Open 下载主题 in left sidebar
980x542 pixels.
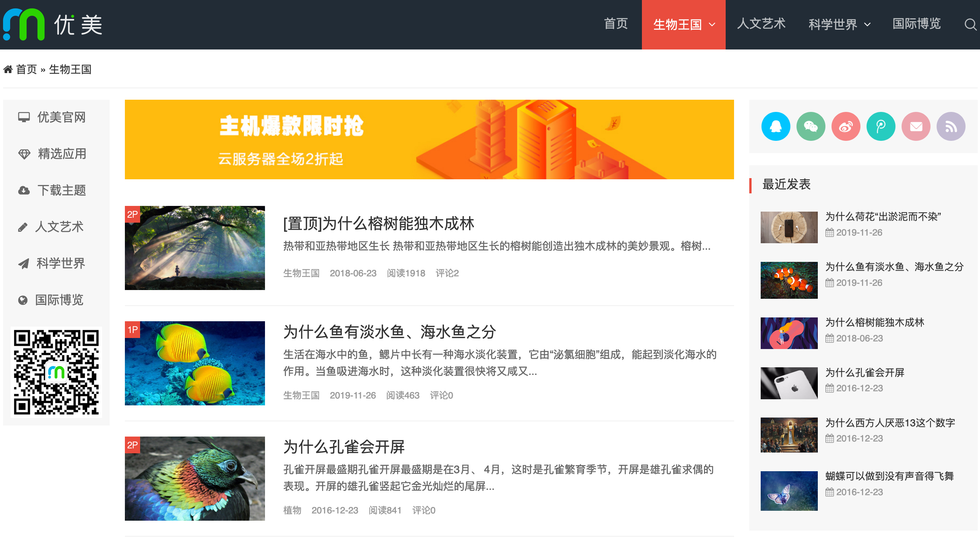62,190
